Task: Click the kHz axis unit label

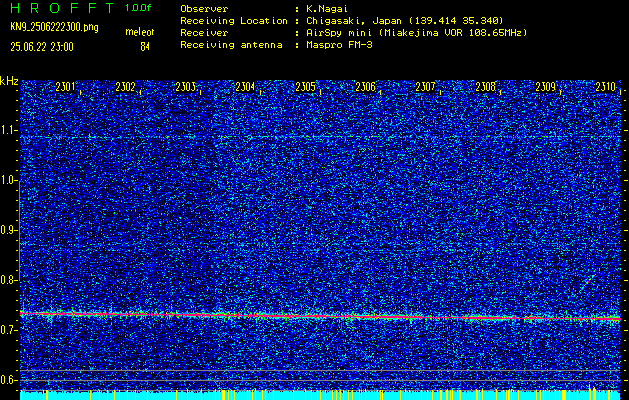Action: [x=9, y=81]
